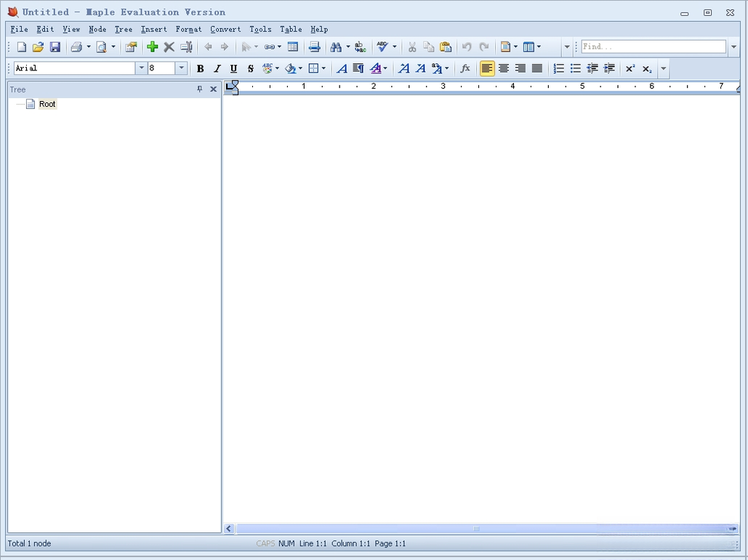
Task: Justify the paragraph text
Action: (537, 68)
